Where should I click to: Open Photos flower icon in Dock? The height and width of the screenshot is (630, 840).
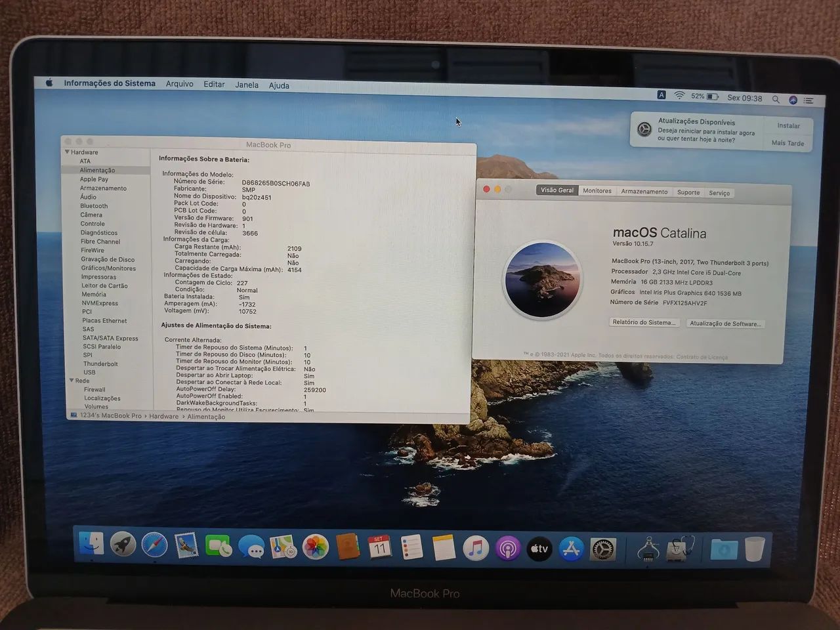315,547
